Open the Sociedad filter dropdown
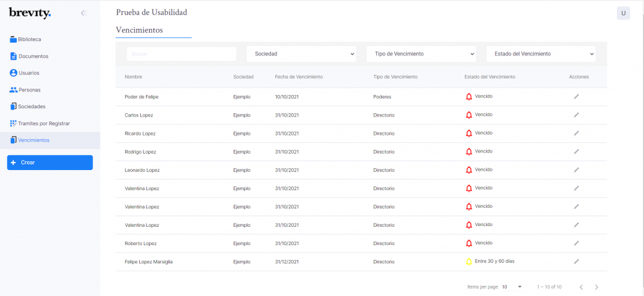 (x=301, y=54)
